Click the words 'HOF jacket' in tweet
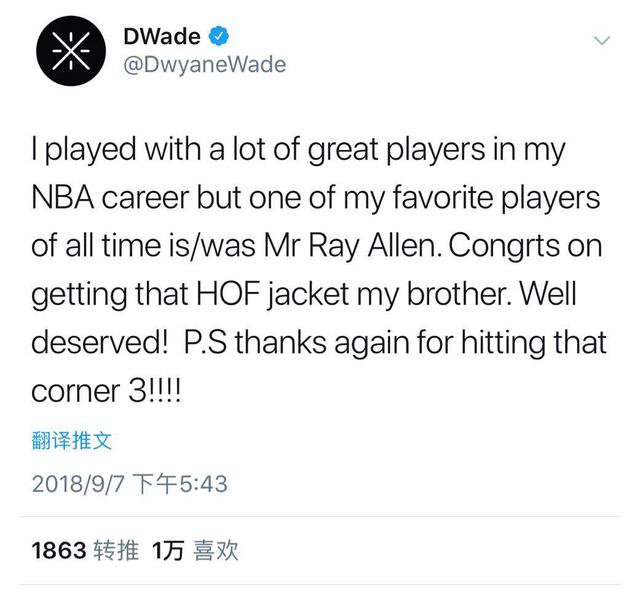The image size is (640, 593). click(273, 294)
